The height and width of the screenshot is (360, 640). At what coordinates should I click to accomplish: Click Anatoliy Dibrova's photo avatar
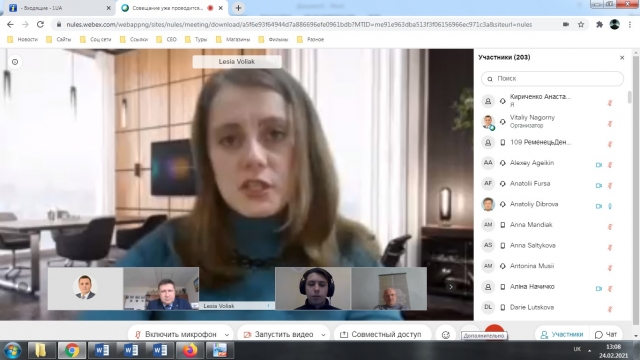click(488, 204)
